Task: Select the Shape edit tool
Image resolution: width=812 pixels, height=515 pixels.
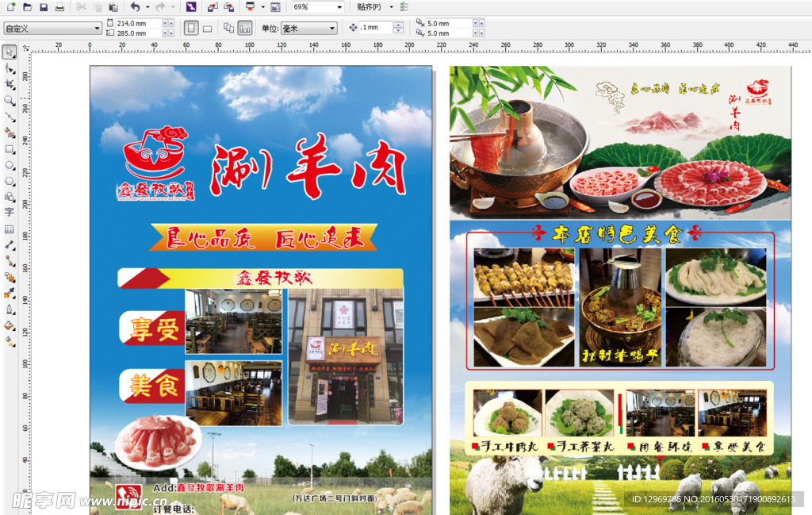Action: (x=10, y=68)
